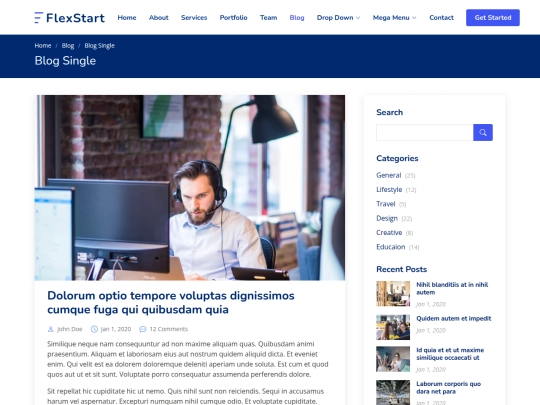This screenshot has height=405, width=540.
Task: Click Home in the breadcrumb
Action: tap(43, 45)
